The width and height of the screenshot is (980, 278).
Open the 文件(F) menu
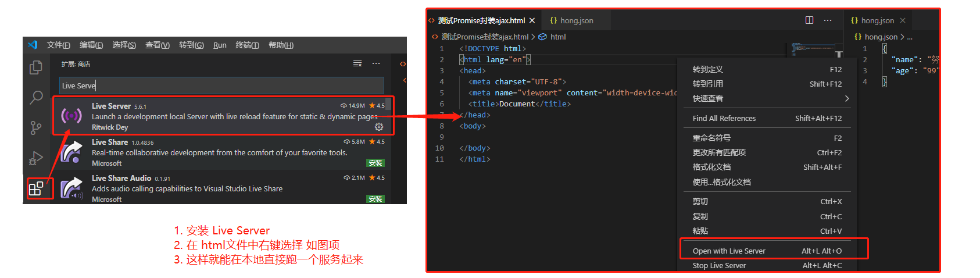(58, 45)
